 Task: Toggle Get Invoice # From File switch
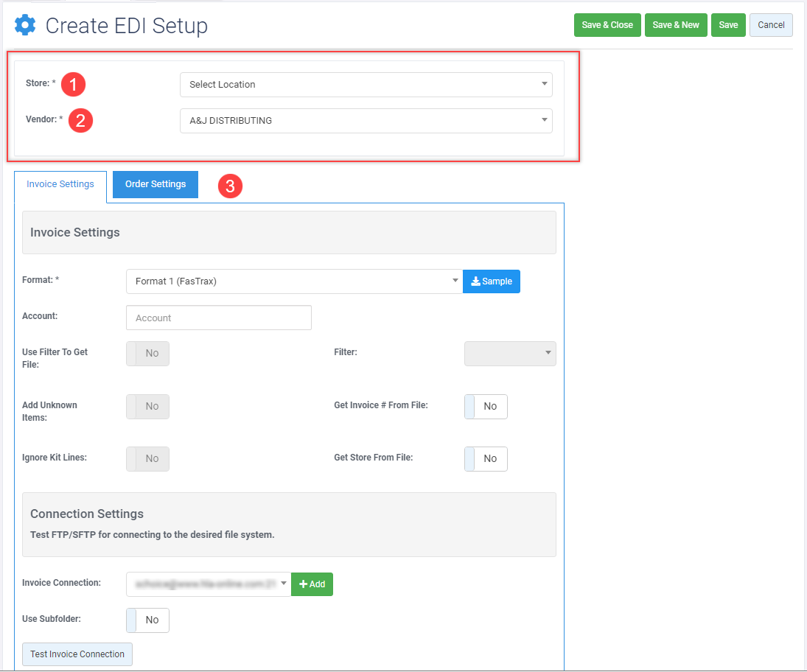(x=486, y=406)
